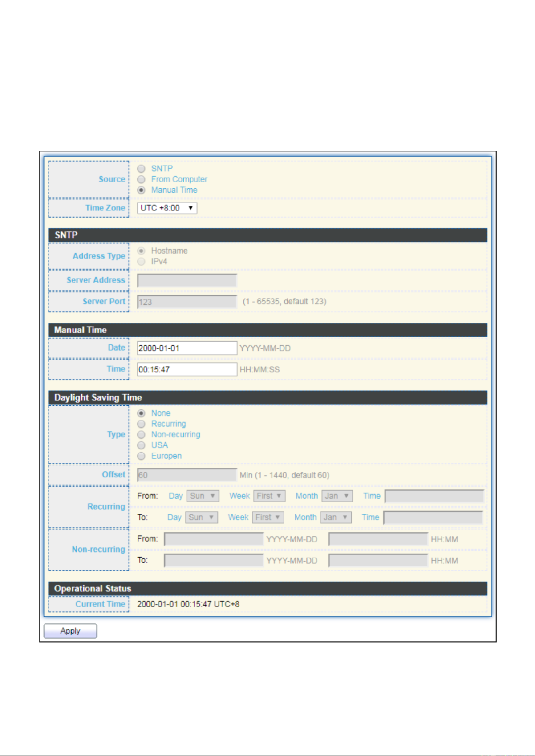The height and width of the screenshot is (756, 535).
Task: Select None for Daylight Saving type
Action: click(x=141, y=413)
